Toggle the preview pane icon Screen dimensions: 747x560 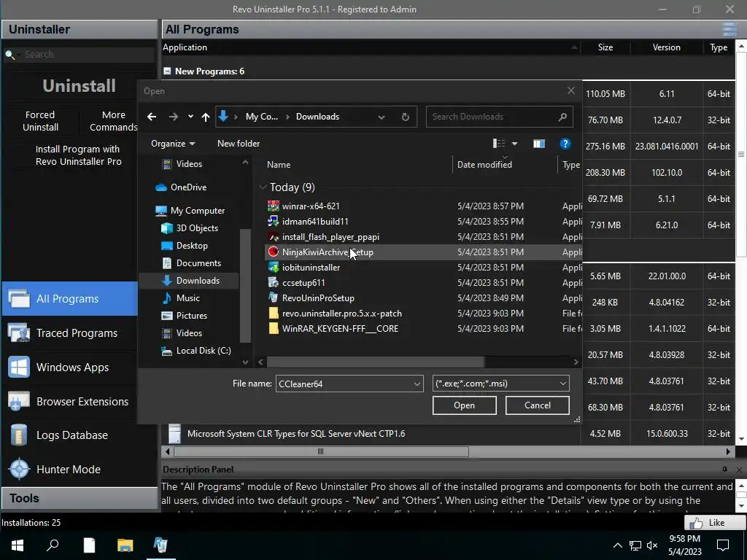(x=539, y=144)
